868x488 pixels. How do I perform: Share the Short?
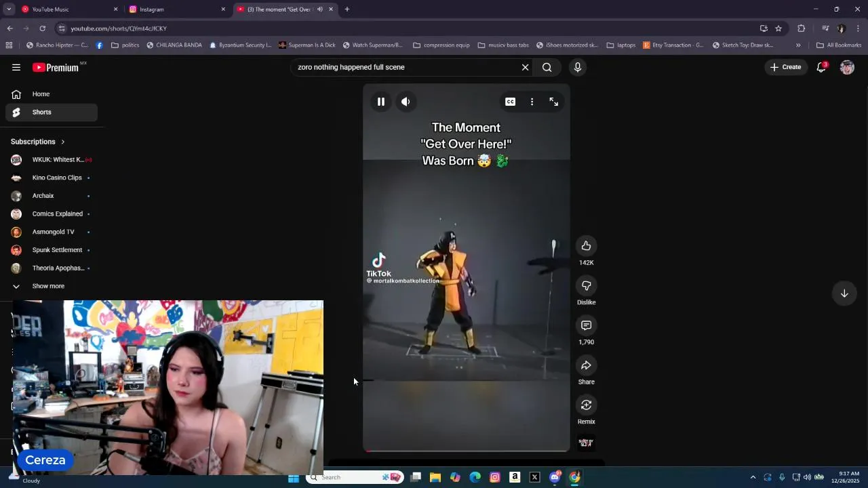click(586, 365)
